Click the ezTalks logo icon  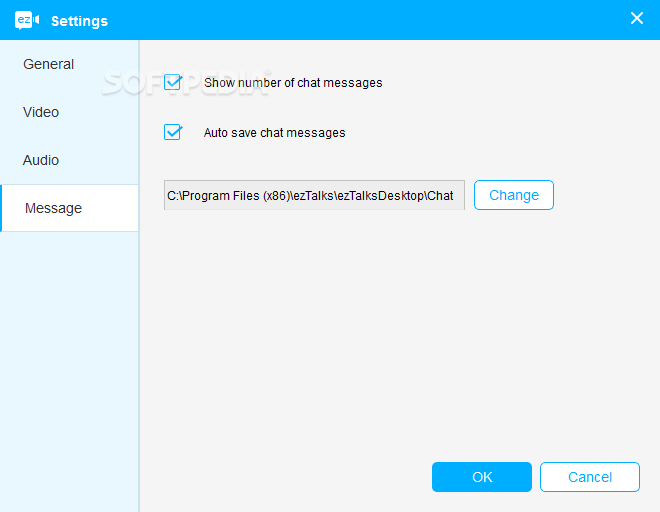tap(27, 20)
